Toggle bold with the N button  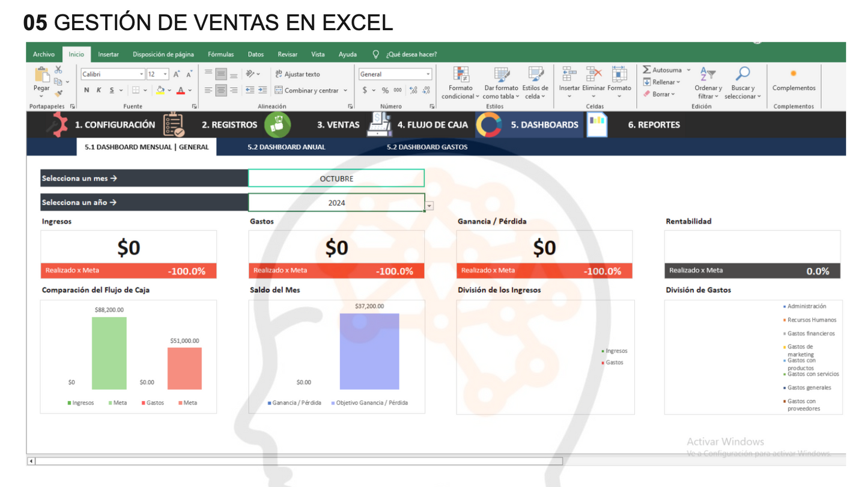pos(86,90)
